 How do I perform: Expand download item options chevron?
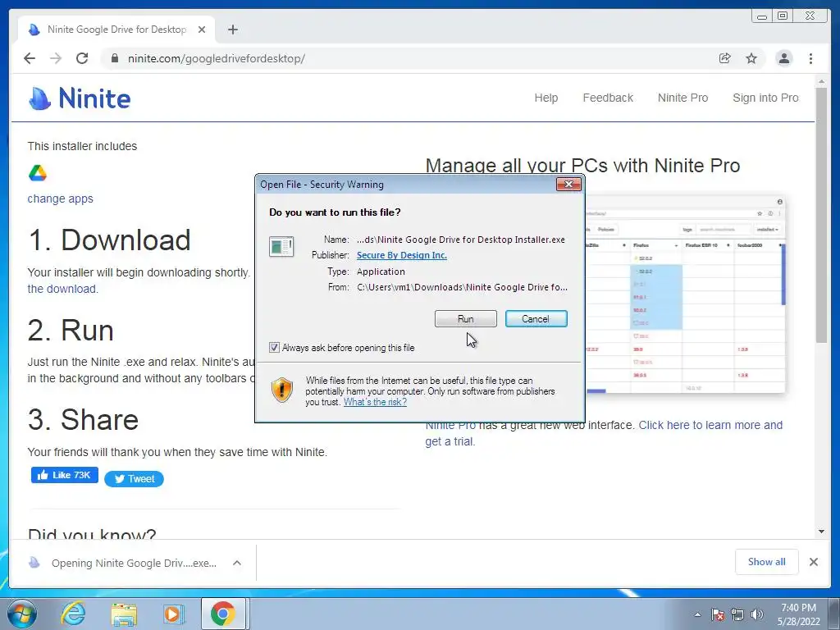pyautogui.click(x=237, y=563)
